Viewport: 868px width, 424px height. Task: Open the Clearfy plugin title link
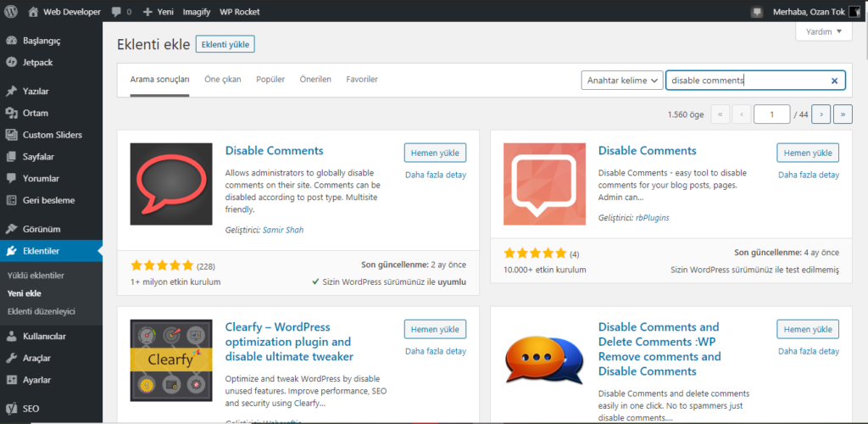click(289, 342)
